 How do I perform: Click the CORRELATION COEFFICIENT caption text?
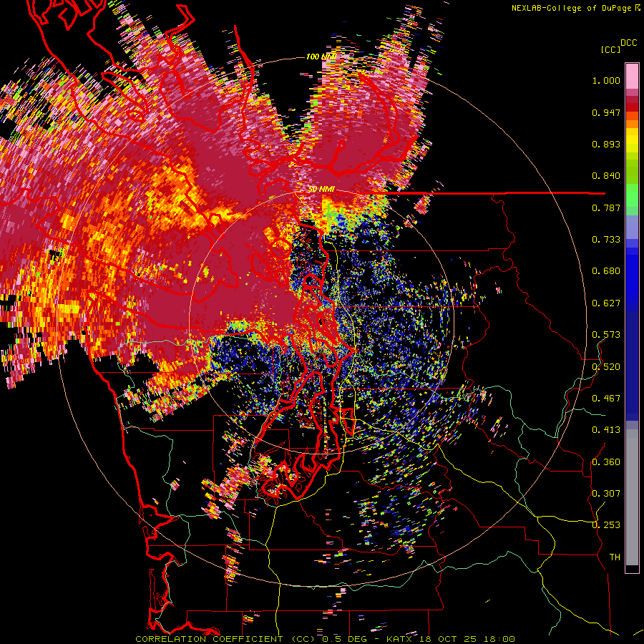pos(209,639)
